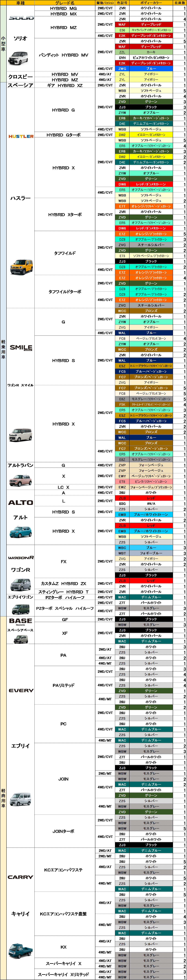Click the CARRY logo
Viewport: 187px width, 980px height.
21,877
